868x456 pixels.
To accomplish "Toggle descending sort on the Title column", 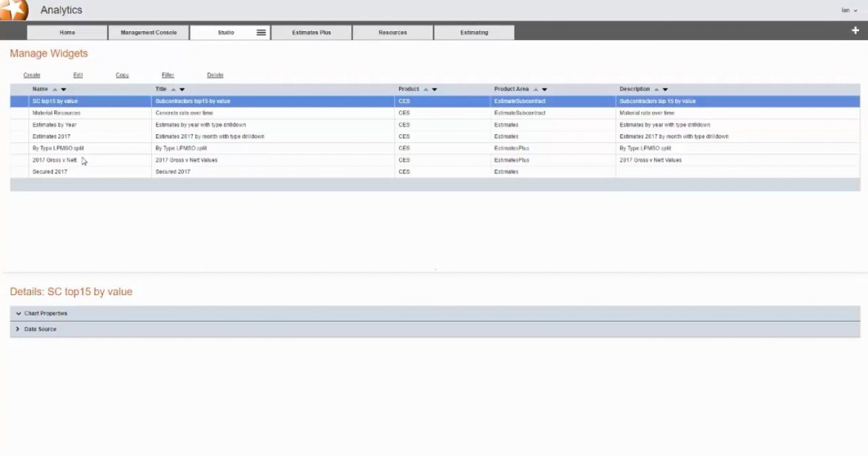I will tap(182, 89).
